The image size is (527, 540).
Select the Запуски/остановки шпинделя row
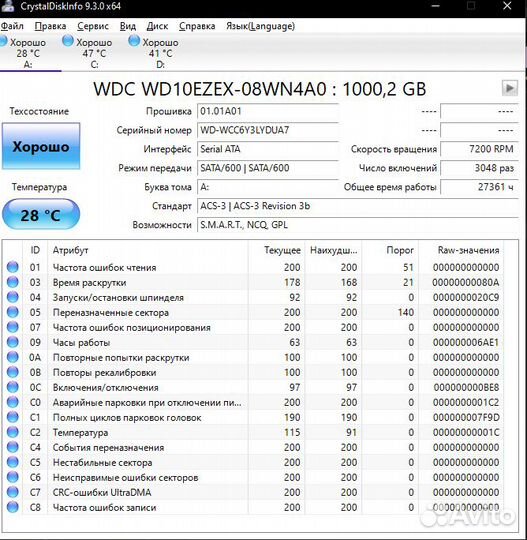pyautogui.click(x=253, y=297)
